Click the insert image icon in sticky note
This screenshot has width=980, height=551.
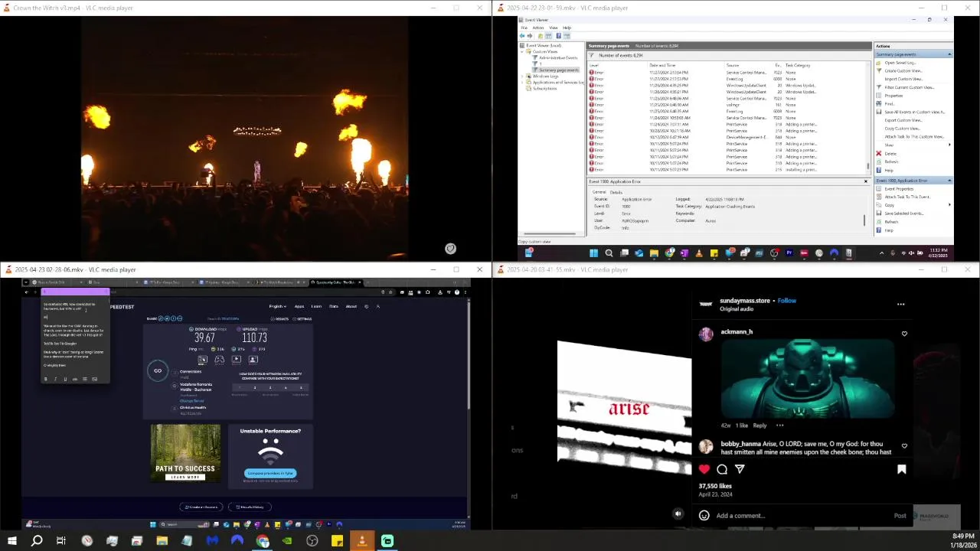[x=94, y=380]
